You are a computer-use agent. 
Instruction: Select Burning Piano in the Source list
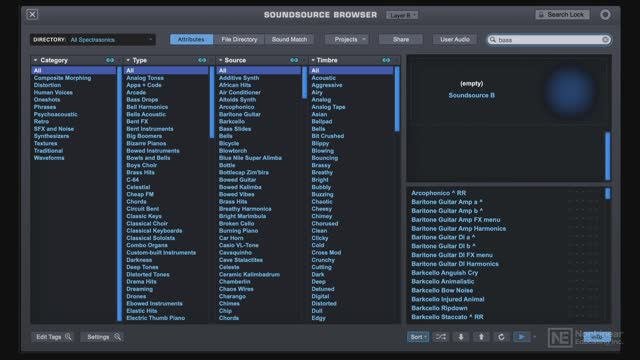pyautogui.click(x=238, y=231)
